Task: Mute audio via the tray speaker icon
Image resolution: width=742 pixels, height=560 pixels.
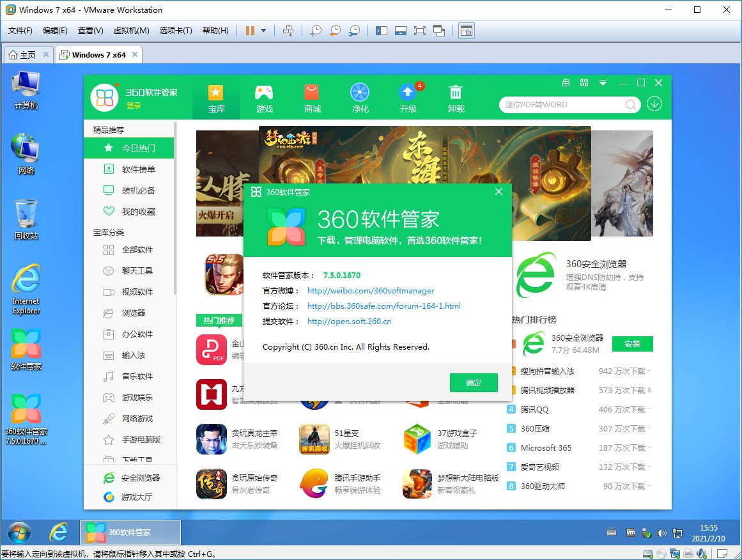Action: tap(661, 533)
